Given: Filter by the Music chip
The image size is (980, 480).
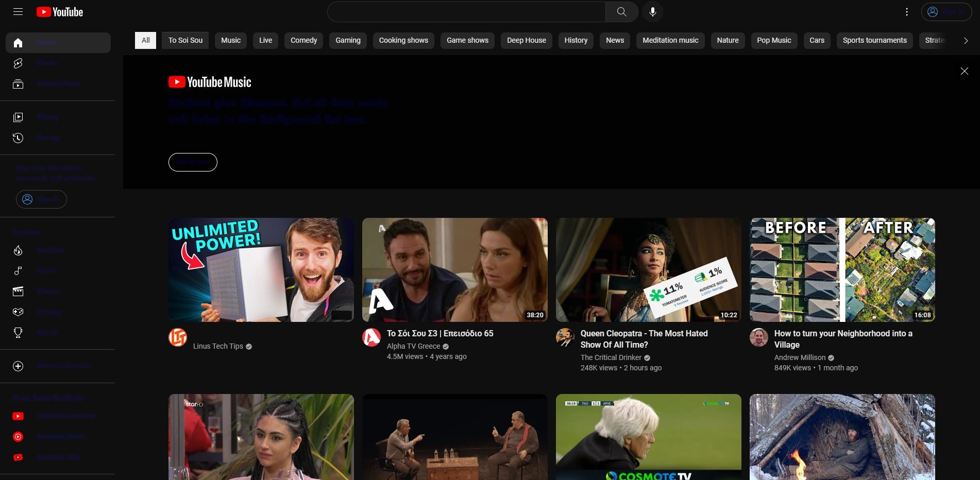Looking at the screenshot, I should tap(231, 41).
